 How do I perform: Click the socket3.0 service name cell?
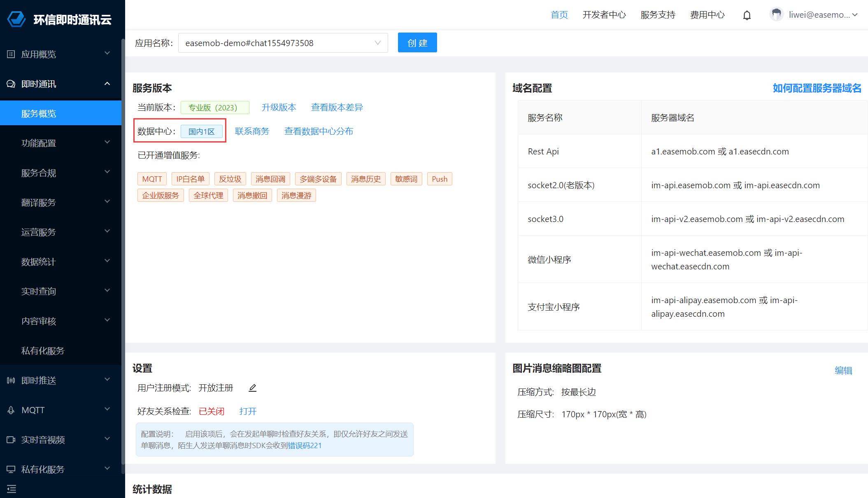(x=579, y=219)
